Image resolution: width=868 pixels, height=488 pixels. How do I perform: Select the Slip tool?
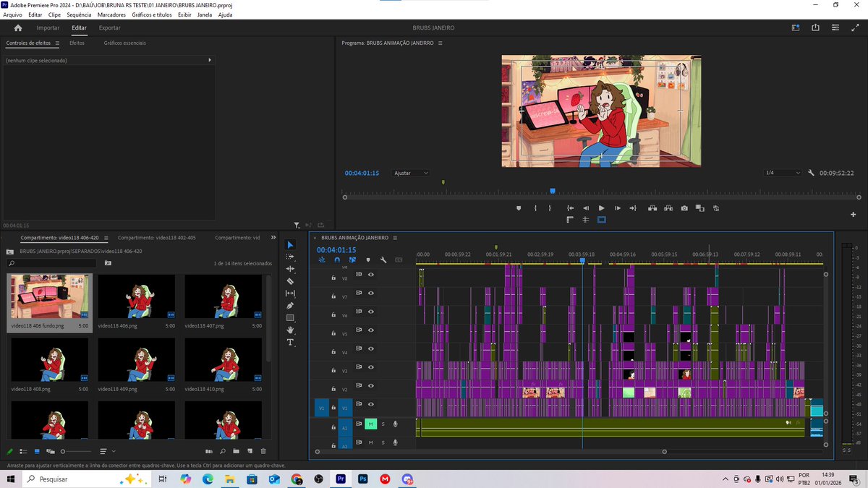click(291, 293)
